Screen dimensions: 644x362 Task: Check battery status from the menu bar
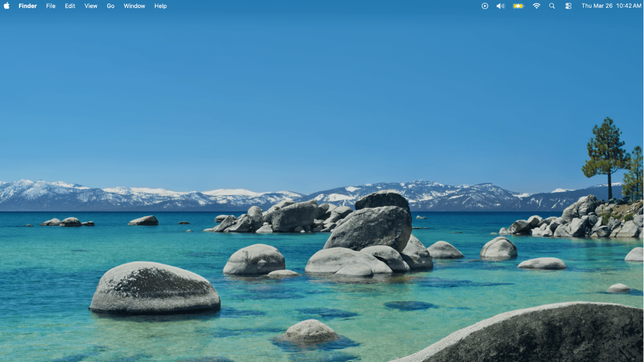point(518,6)
